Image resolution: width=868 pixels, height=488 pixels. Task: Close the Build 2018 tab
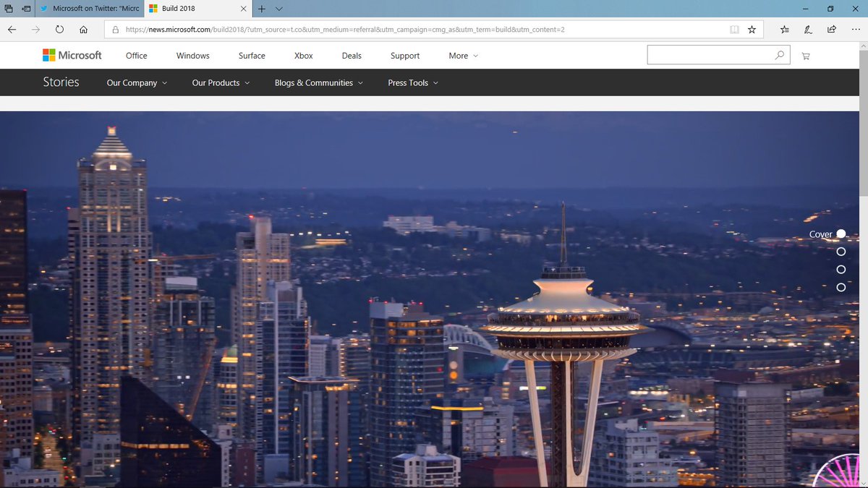pyautogui.click(x=242, y=9)
